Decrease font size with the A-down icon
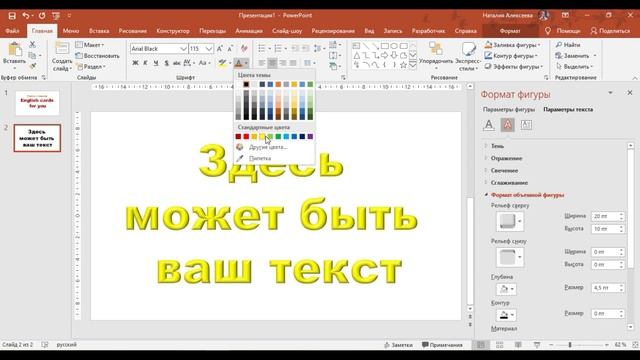640x360 pixels. [230, 49]
